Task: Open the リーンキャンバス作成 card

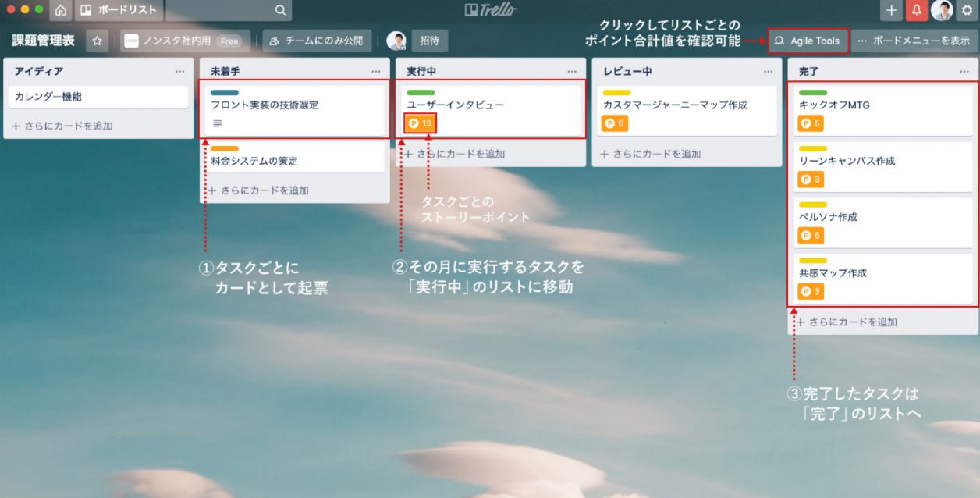Action: (x=882, y=167)
